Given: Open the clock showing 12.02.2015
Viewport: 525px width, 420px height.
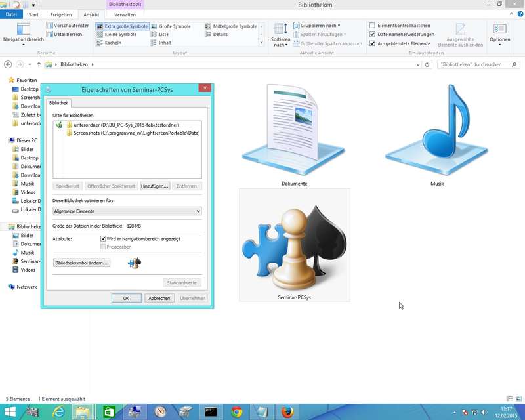Looking at the screenshot, I should pos(505,412).
